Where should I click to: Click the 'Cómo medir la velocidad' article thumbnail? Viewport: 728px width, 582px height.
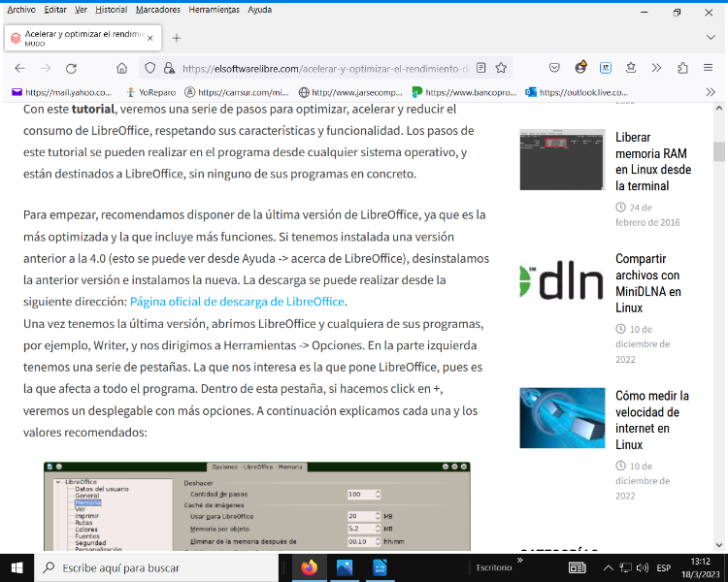pos(562,417)
